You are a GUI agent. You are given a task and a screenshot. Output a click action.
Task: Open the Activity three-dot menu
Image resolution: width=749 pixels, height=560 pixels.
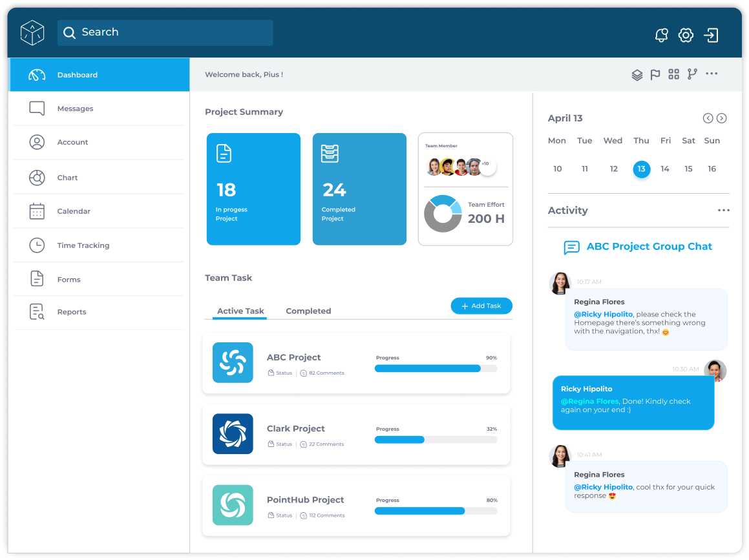click(724, 210)
